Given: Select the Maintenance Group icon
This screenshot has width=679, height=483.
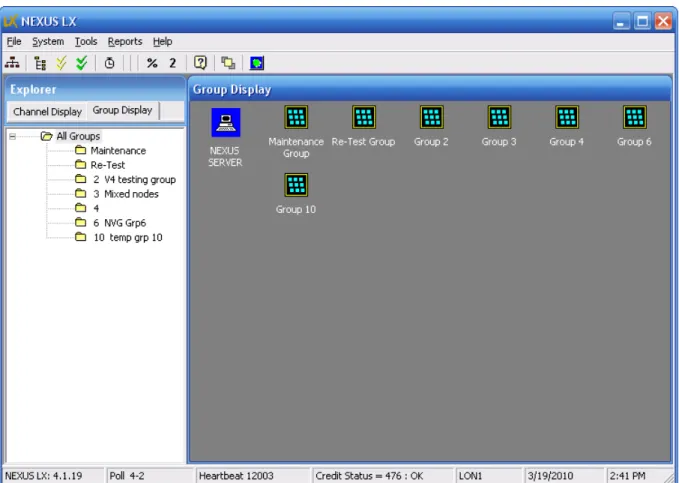Looking at the screenshot, I should pyautogui.click(x=296, y=117).
